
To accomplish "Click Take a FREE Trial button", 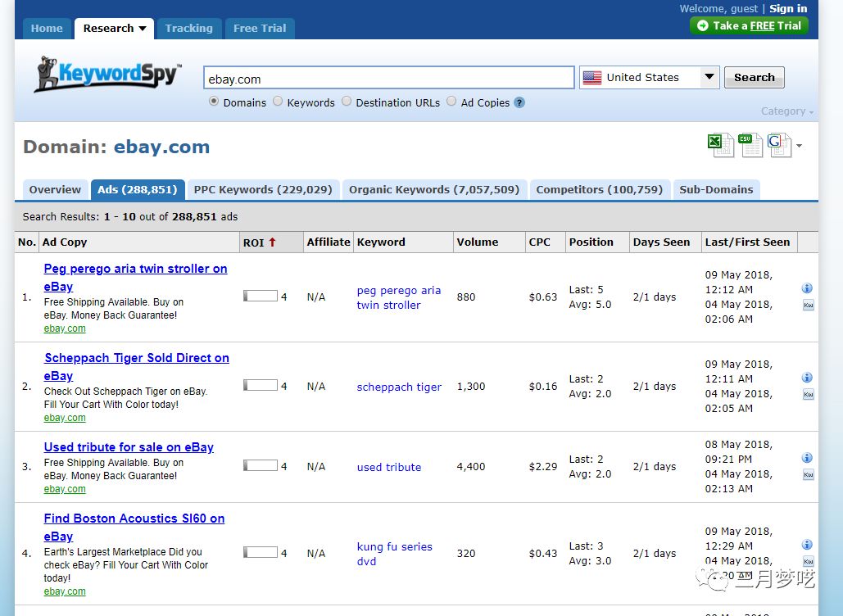I will click(749, 25).
